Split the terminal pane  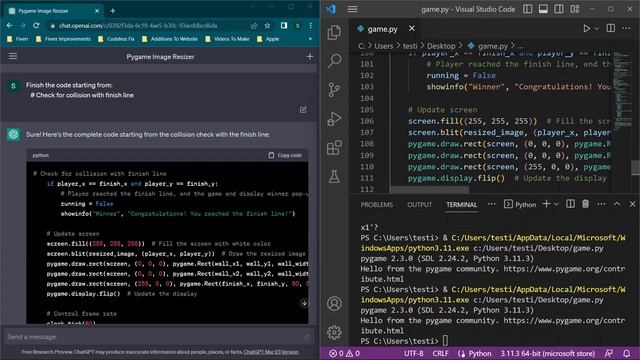(x=571, y=204)
